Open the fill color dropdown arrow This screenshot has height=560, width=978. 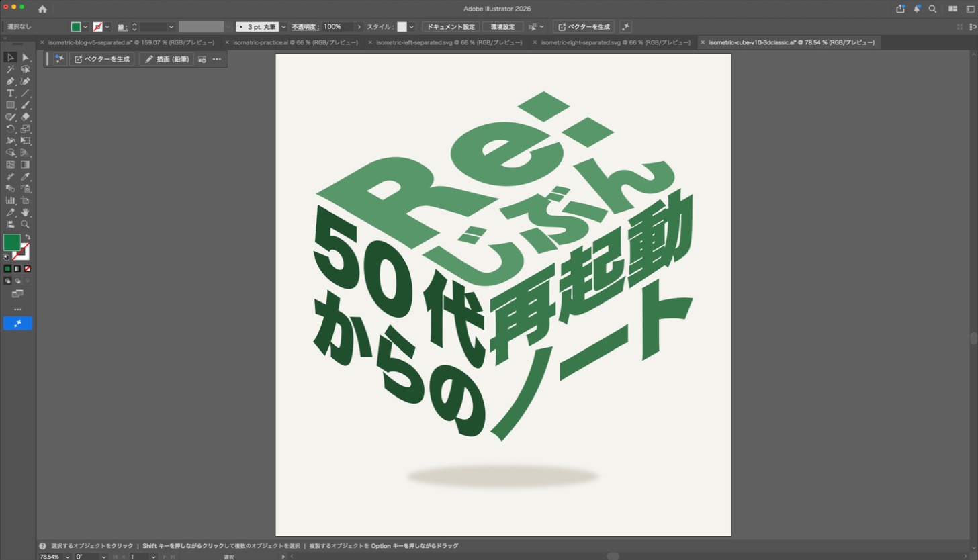pos(85,27)
